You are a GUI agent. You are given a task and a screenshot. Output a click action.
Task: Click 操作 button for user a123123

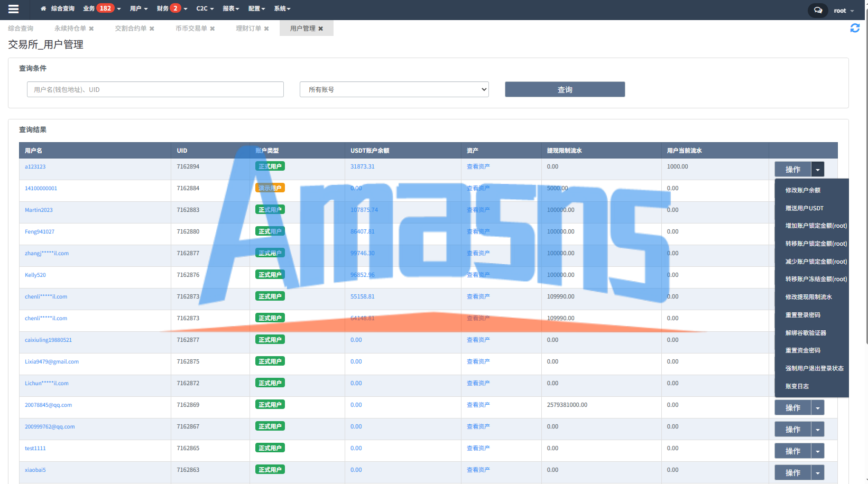point(793,169)
